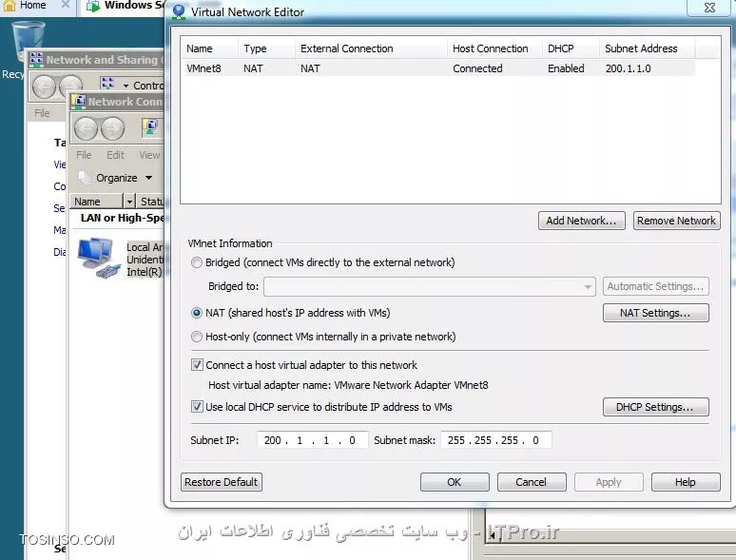The width and height of the screenshot is (736, 560).
Task: Open File menu in Network and Sharing window
Action: 42,113
